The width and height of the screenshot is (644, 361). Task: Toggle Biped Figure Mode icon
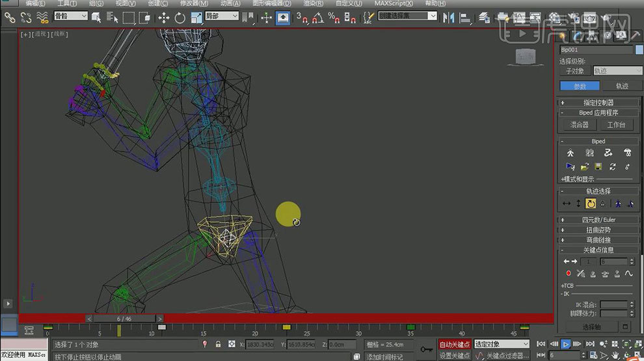570,153
